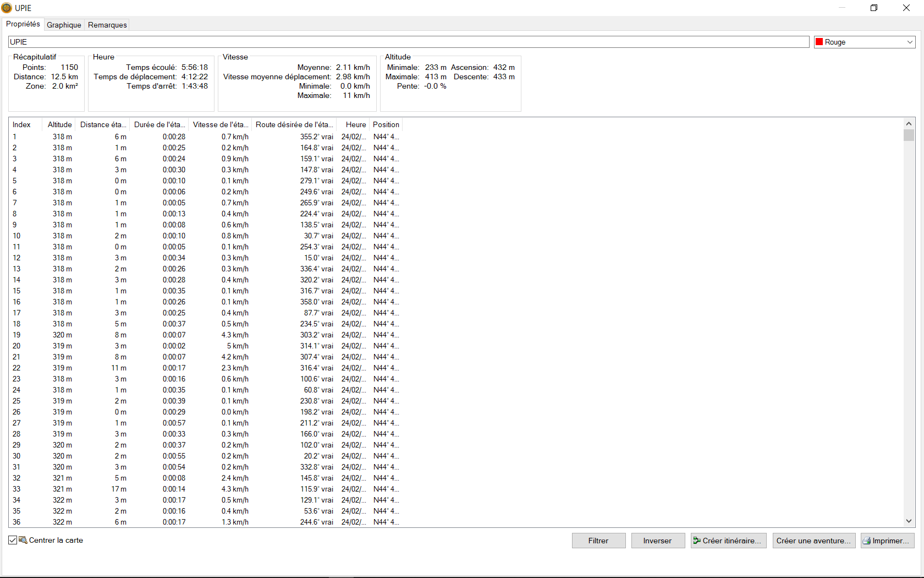Select row with index 33
924x578 pixels.
coord(206,489)
